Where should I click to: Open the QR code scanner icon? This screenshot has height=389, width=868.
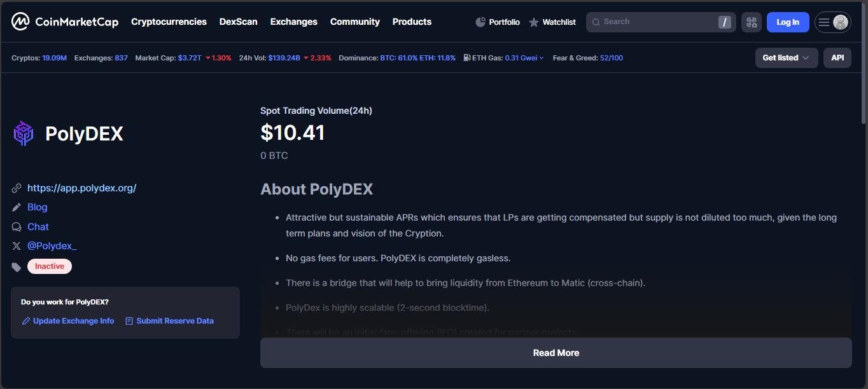[x=752, y=22]
